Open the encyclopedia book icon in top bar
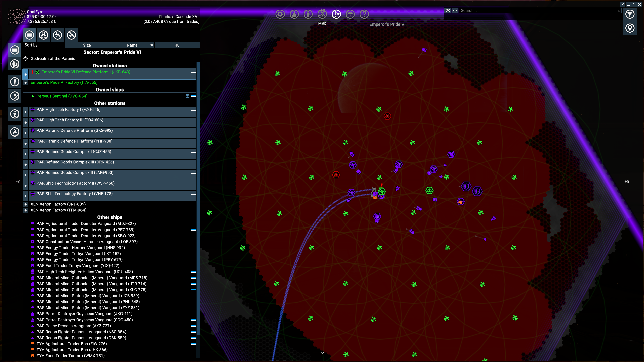Screen dimensions: 644x362 [x=350, y=14]
